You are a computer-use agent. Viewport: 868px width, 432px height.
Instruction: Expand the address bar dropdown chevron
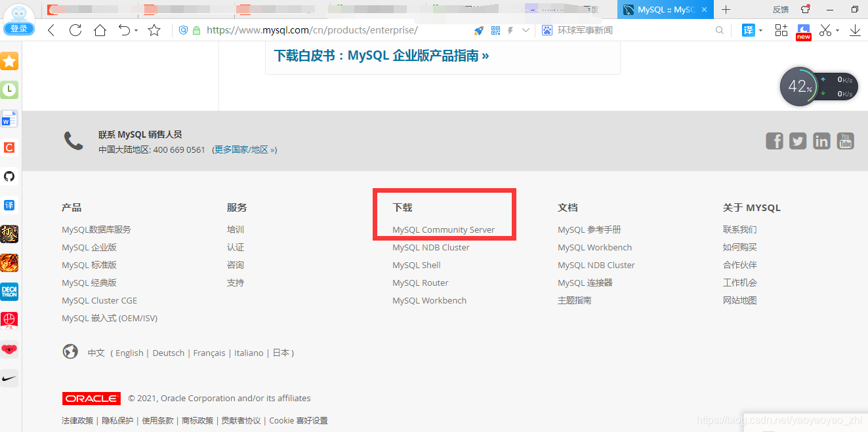click(526, 30)
